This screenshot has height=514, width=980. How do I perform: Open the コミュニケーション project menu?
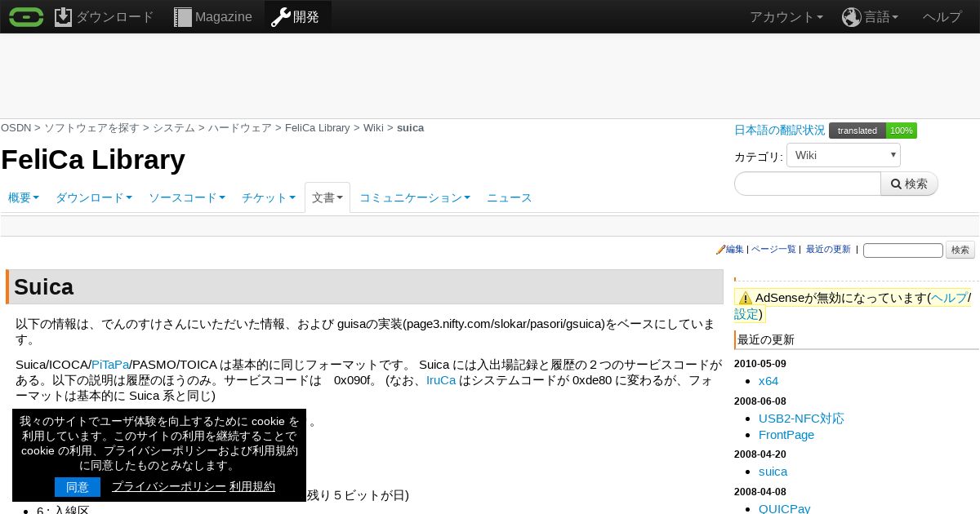415,197
